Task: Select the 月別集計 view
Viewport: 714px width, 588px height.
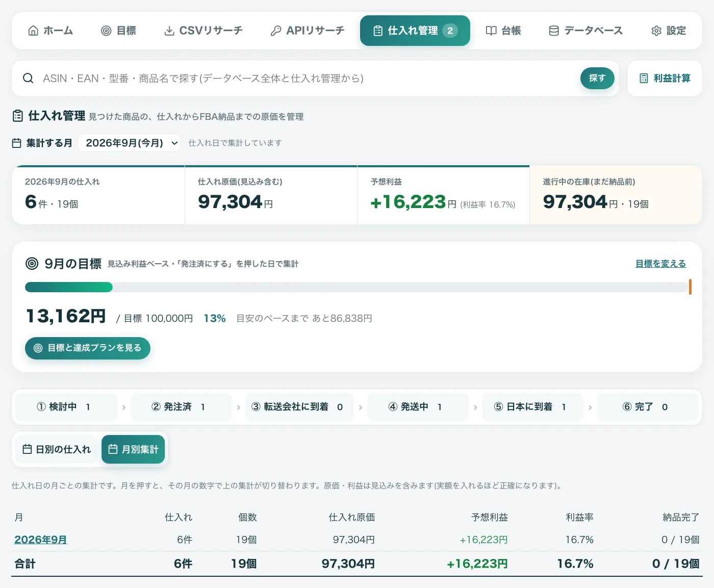Action: (133, 449)
